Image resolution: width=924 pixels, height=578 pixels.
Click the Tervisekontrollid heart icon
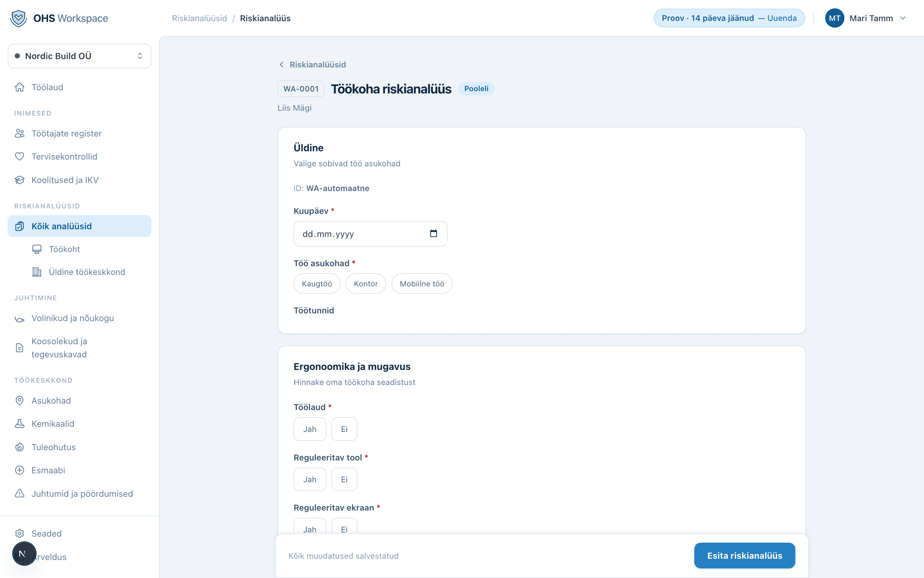pyautogui.click(x=20, y=156)
